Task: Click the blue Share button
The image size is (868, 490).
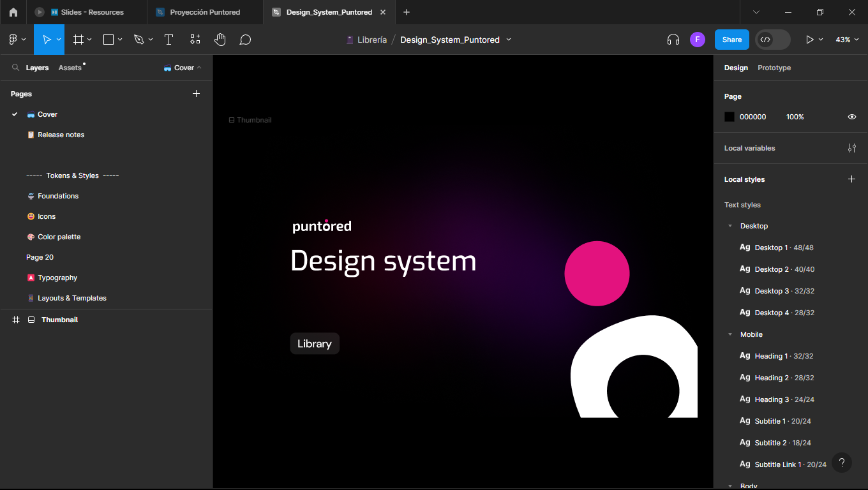Action: tap(731, 40)
